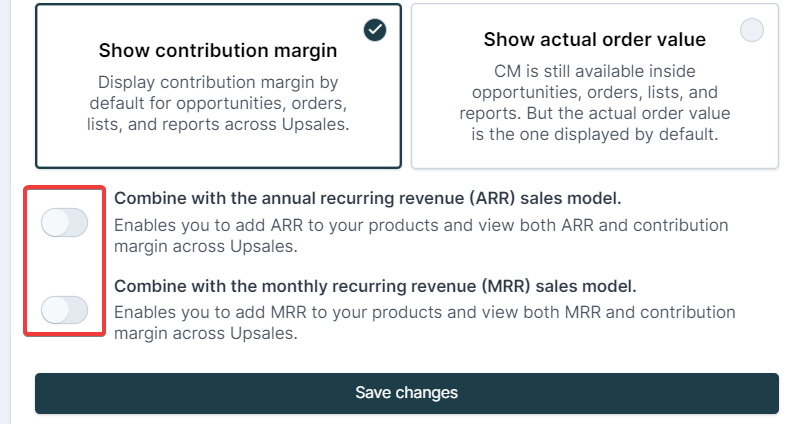Click the ARR description about adding ARR to products
The height and width of the screenshot is (424, 812).
[421, 236]
